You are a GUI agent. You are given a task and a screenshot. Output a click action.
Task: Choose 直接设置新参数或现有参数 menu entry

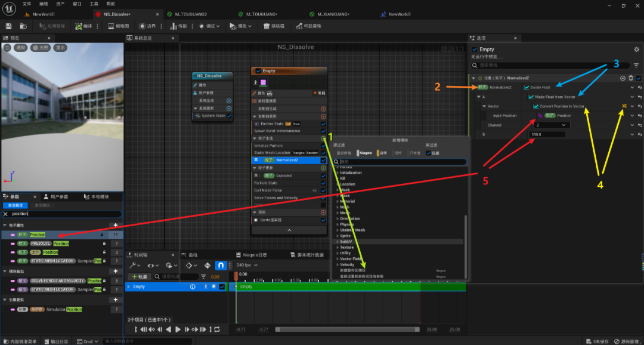coord(361,276)
